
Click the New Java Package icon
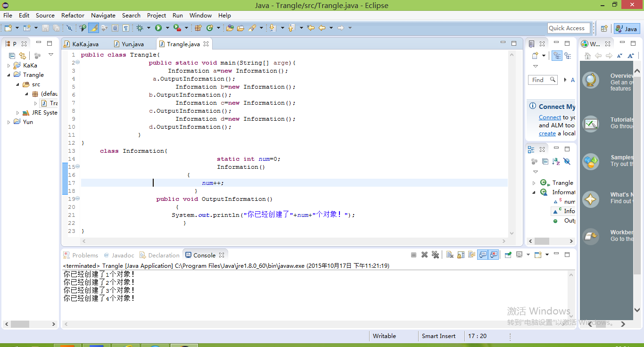tap(198, 28)
